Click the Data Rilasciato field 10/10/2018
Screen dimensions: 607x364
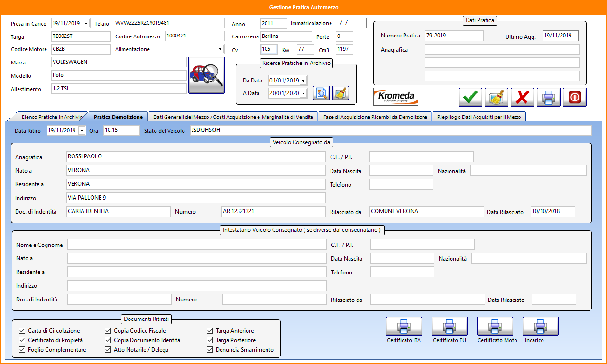[x=553, y=212]
